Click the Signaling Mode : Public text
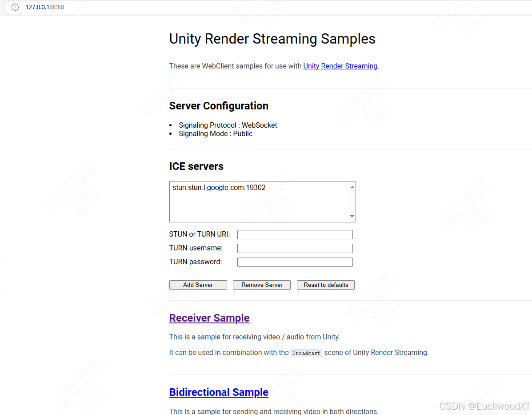Viewport: 532px width, 415px height. (216, 134)
